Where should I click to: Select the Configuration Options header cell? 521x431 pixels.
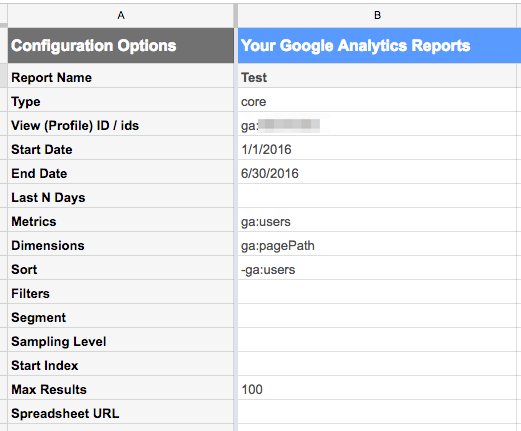(121, 46)
